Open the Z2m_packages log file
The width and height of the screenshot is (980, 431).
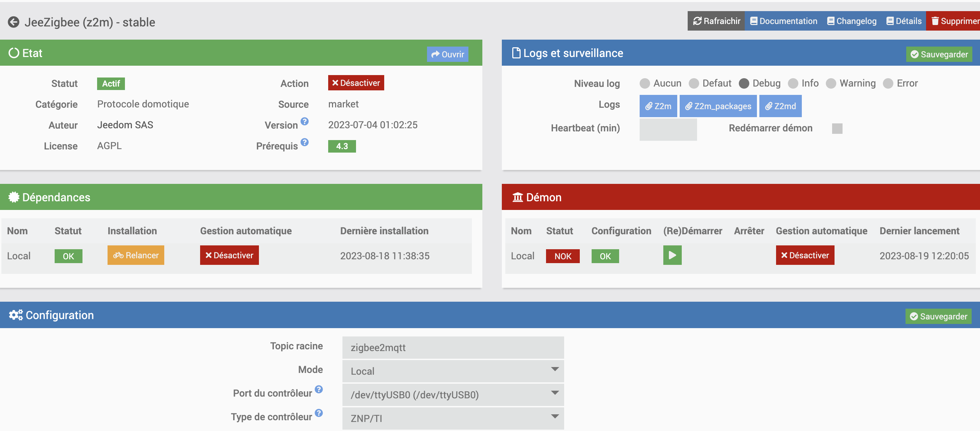tap(718, 106)
